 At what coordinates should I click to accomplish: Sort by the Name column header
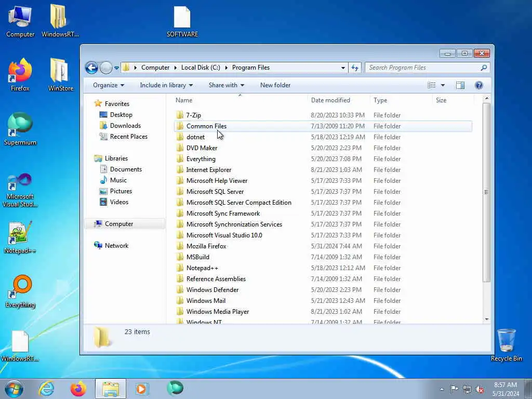240,100
